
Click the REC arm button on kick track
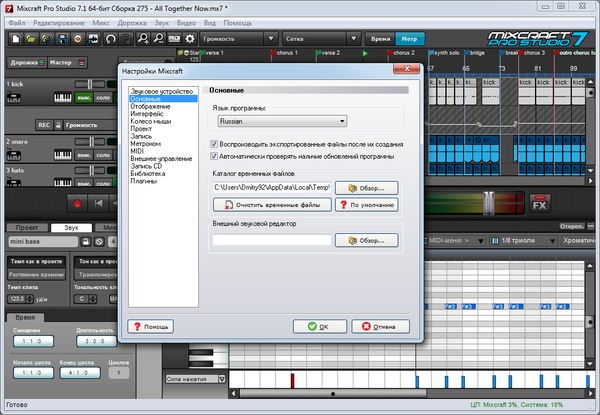coord(43,126)
